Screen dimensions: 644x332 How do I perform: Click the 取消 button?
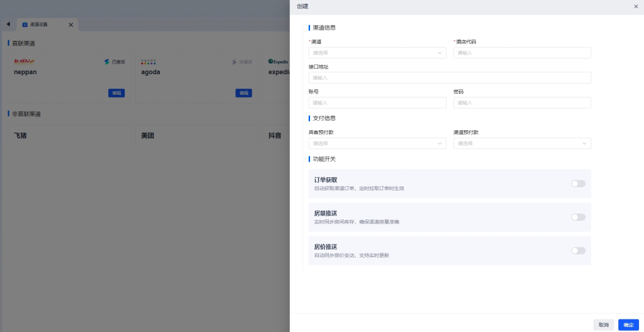coord(603,324)
